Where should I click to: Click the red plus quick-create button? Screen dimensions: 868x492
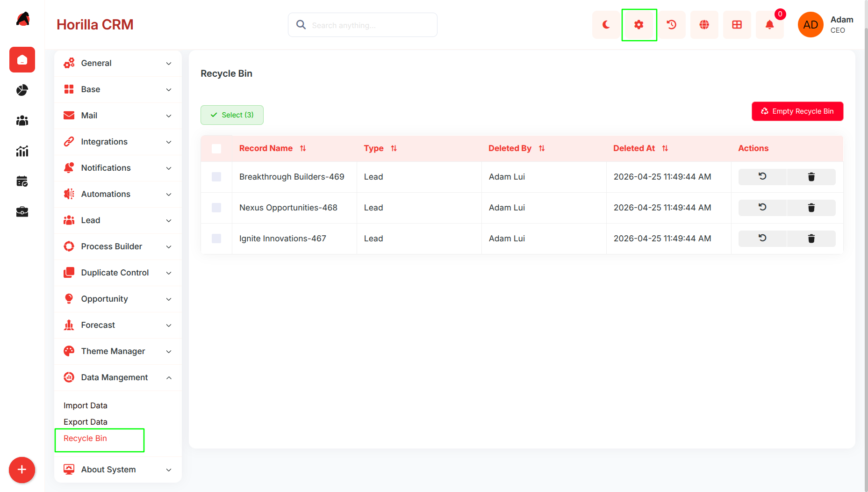(x=22, y=470)
